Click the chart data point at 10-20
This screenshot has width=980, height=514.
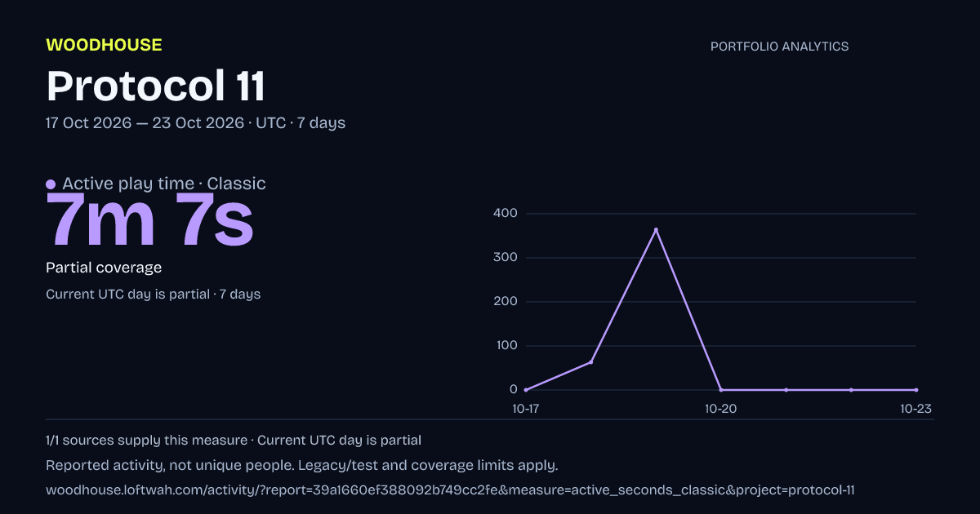pyautogui.click(x=720, y=390)
